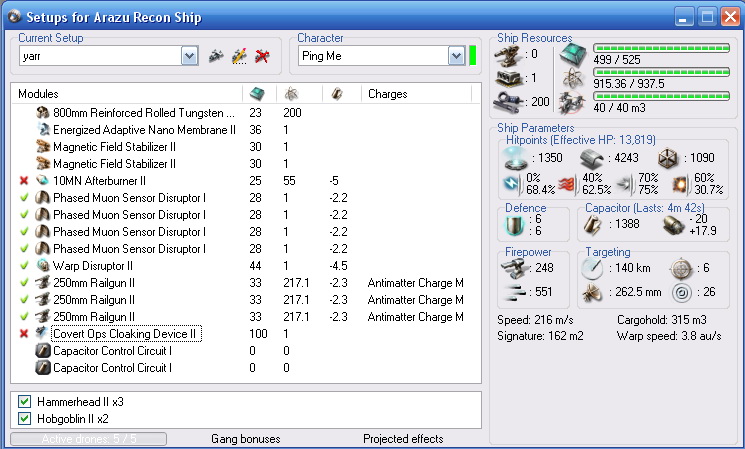Deactivate the first Phased Muon Sensor Disruptor I
This screenshot has height=449, width=745.
tap(24, 197)
